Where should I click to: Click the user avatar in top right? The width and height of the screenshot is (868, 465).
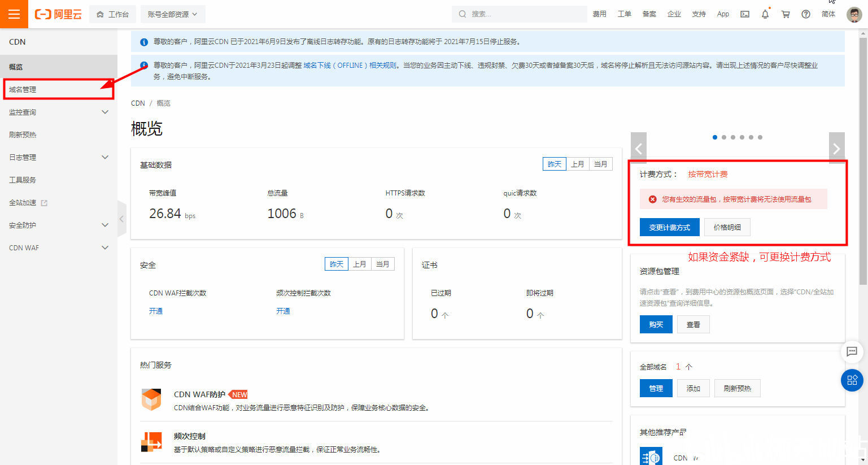(853, 14)
